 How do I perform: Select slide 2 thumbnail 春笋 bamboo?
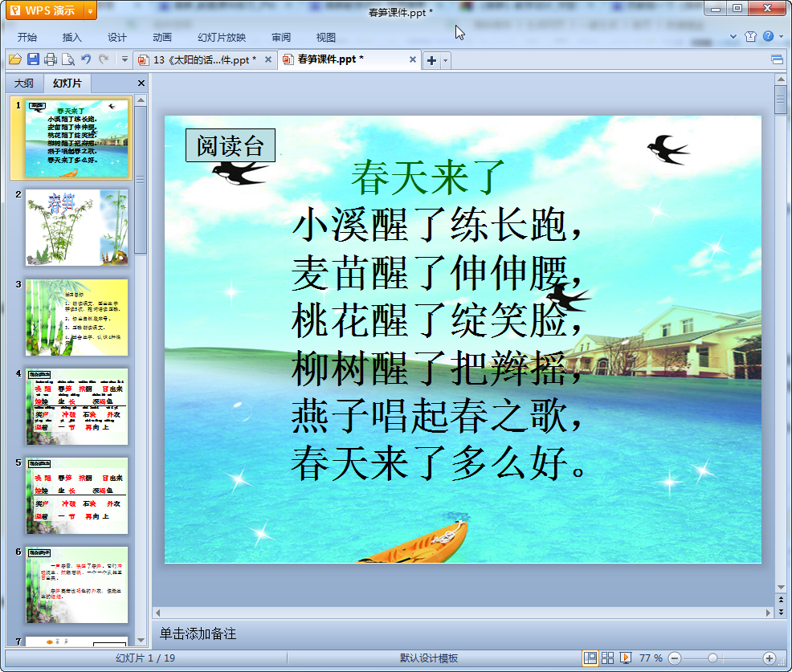click(76, 228)
